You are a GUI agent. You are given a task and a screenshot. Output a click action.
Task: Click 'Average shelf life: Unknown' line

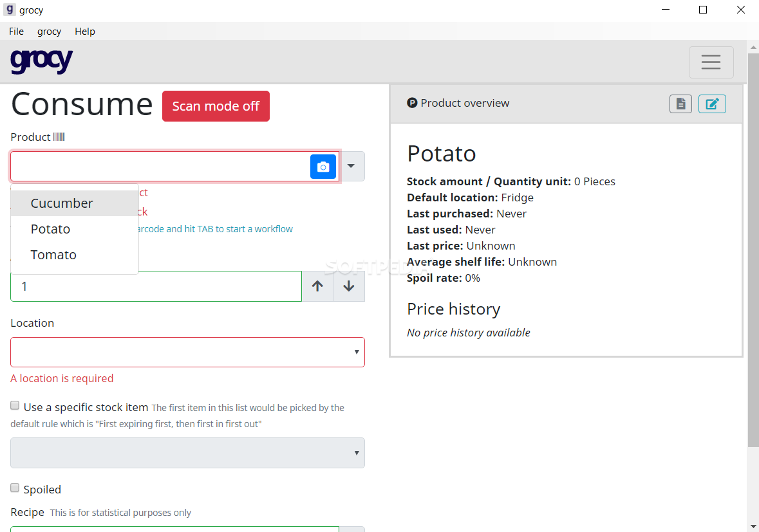point(482,262)
